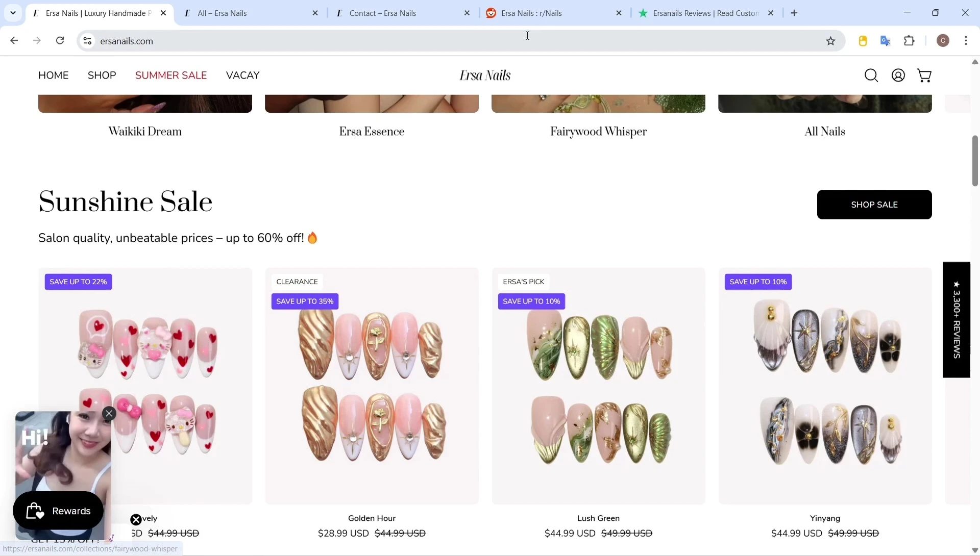Viewport: 980px width, 556px height.
Task: Click the Sunshine Sale heading
Action: coord(126,202)
